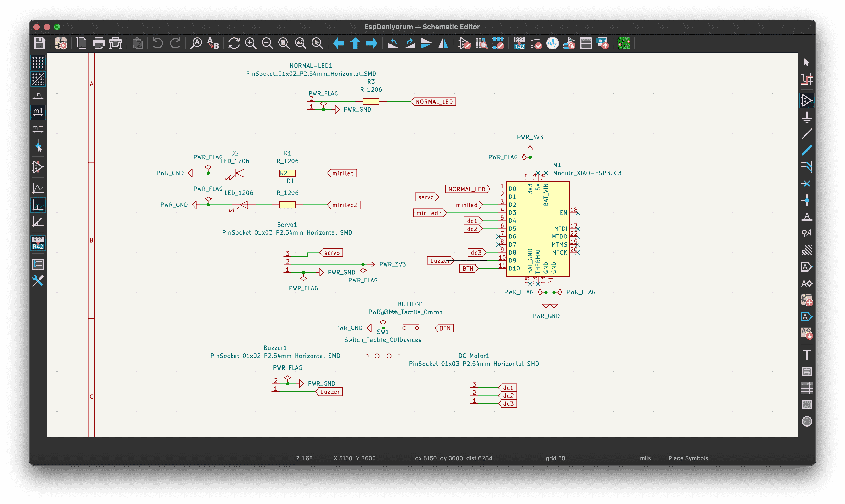Select the Add Hierarchical Sheet tool
Viewport: 845px width, 504px height.
(x=806, y=300)
